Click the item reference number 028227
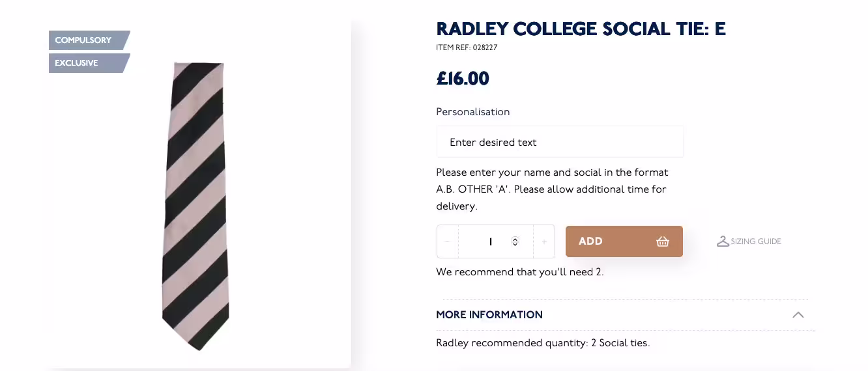This screenshot has height=371, width=868. pos(485,48)
